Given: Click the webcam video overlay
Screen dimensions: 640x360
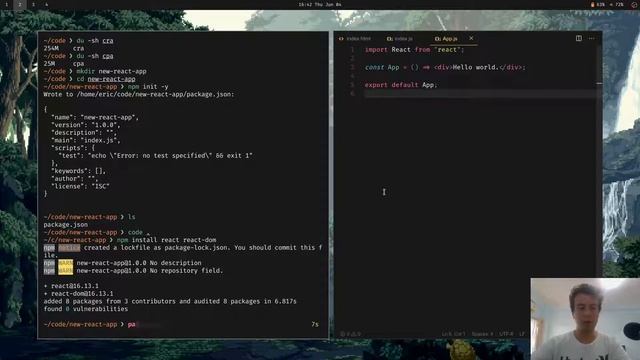Looking at the screenshot, I should click(585, 319).
